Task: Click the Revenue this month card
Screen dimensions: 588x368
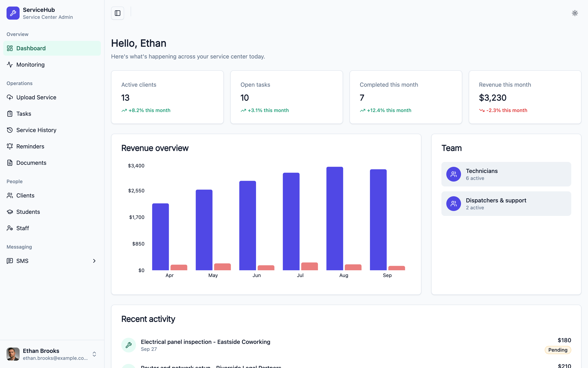Action: coord(525,97)
